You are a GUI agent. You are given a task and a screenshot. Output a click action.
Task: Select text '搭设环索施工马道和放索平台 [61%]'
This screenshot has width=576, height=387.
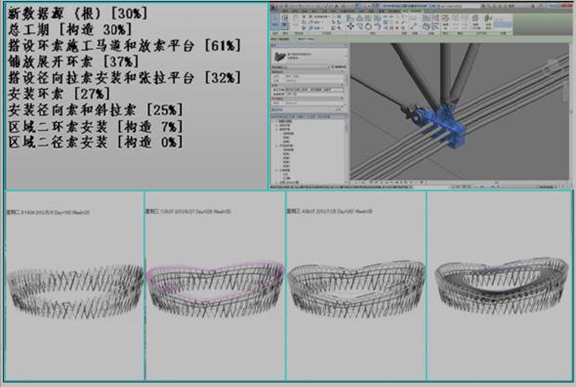[124, 46]
